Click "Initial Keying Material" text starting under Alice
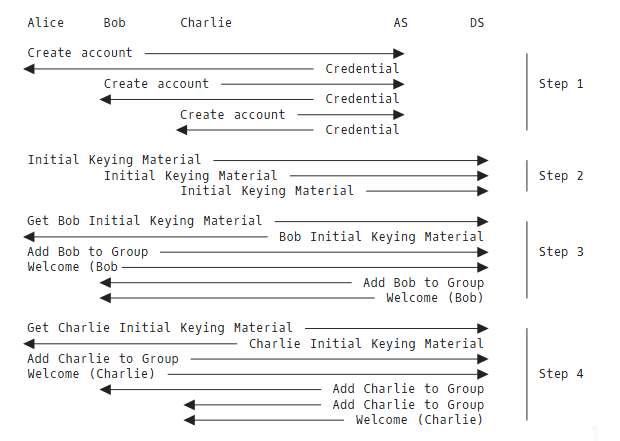 pyautogui.click(x=114, y=160)
